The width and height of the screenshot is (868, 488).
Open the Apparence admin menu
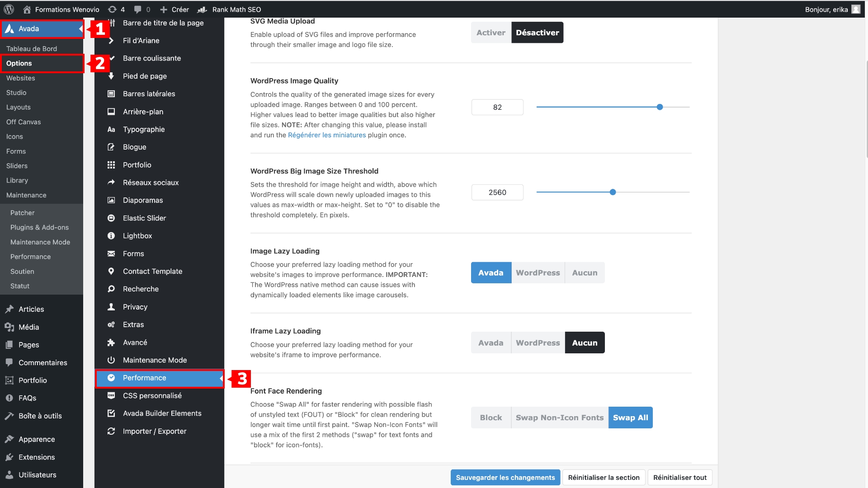42,439
